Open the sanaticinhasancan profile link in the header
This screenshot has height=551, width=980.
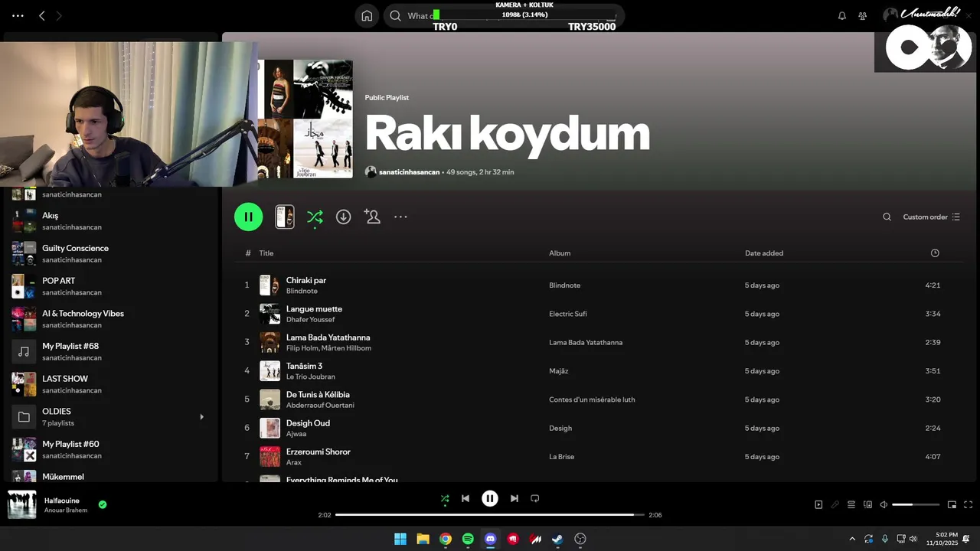410,172
